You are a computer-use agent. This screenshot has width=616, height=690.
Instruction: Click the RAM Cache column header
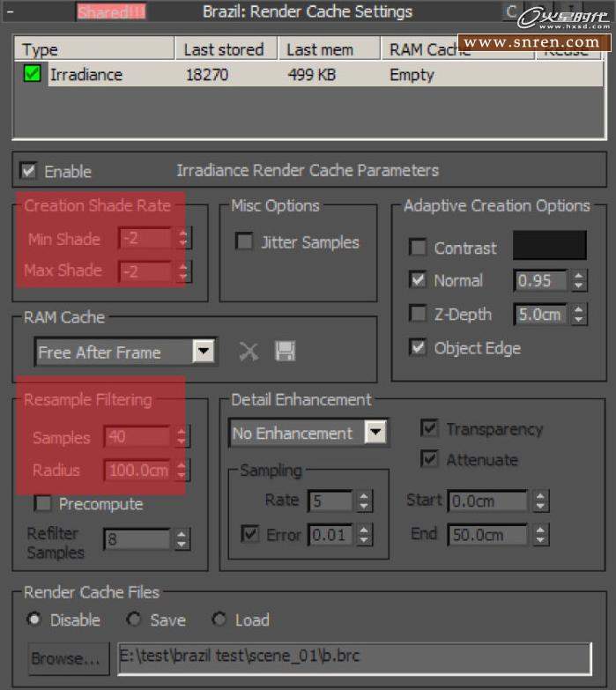click(457, 49)
